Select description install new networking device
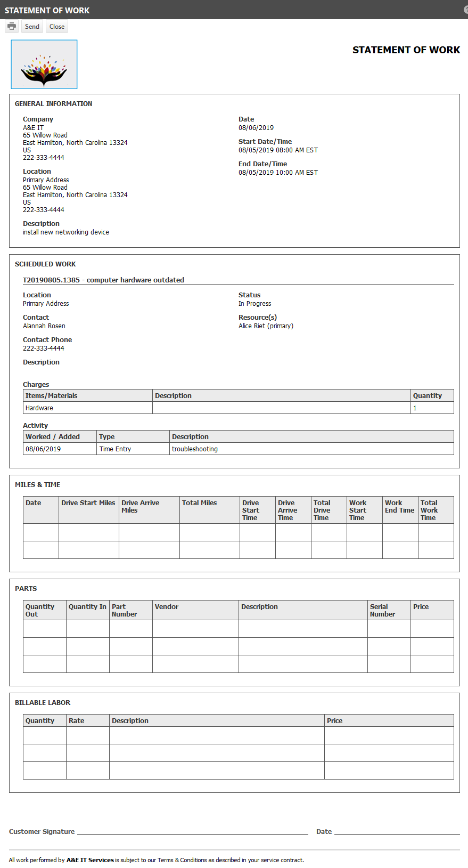The width and height of the screenshot is (468, 868). (x=66, y=232)
